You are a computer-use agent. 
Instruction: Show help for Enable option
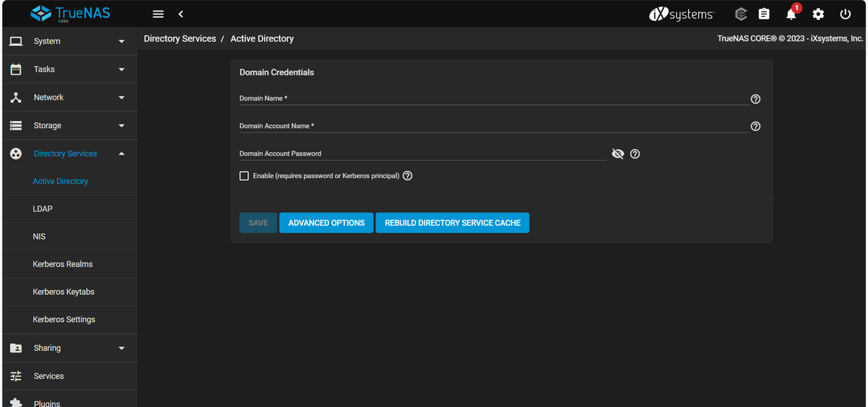coord(407,176)
